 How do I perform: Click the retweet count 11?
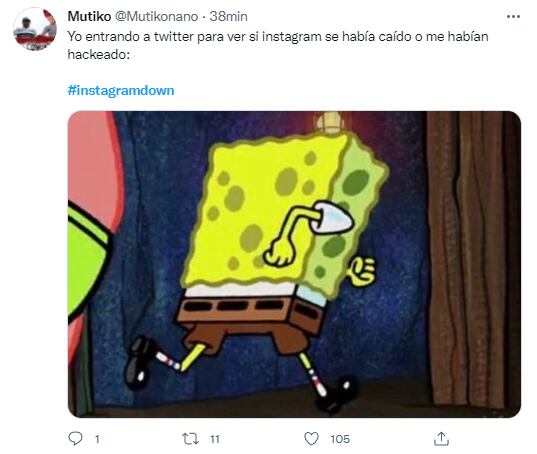[x=215, y=439]
